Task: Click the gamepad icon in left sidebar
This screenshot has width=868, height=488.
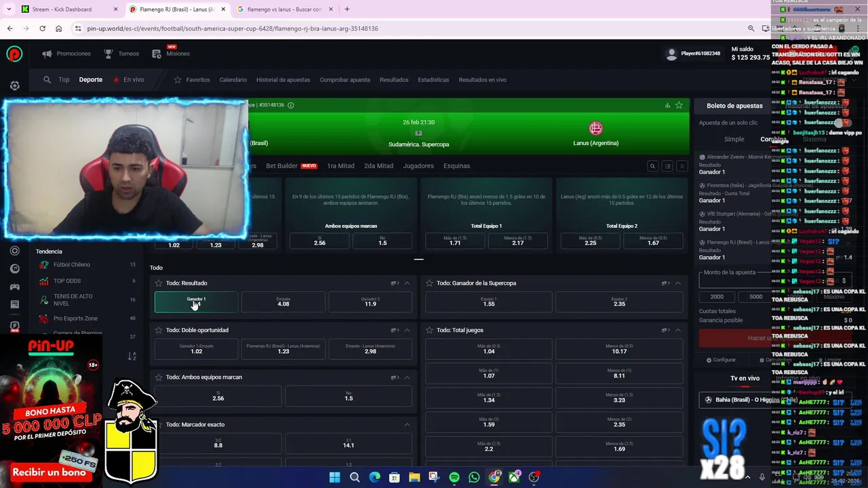Action: (x=15, y=287)
